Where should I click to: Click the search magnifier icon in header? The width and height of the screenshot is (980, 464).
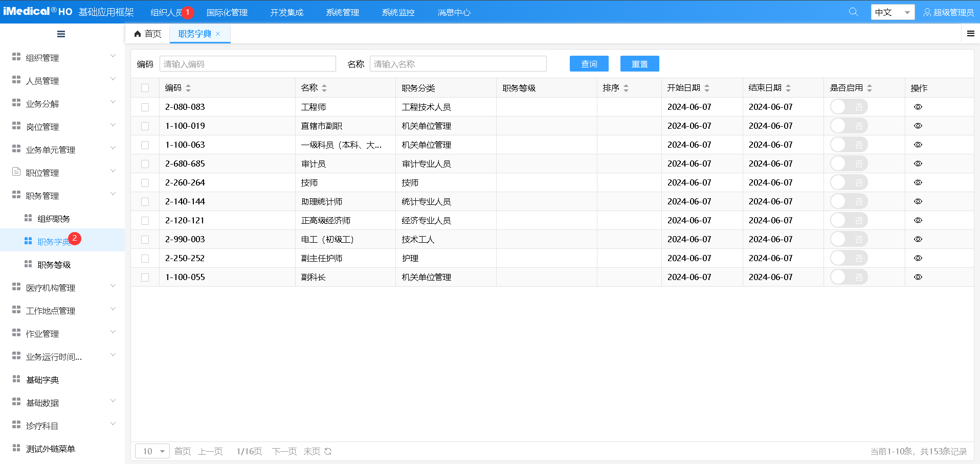853,12
